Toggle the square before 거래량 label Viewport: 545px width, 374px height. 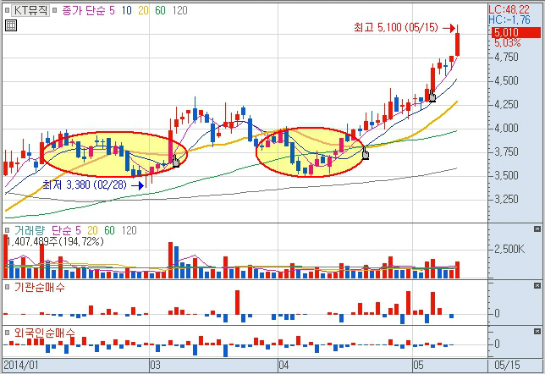7,230
